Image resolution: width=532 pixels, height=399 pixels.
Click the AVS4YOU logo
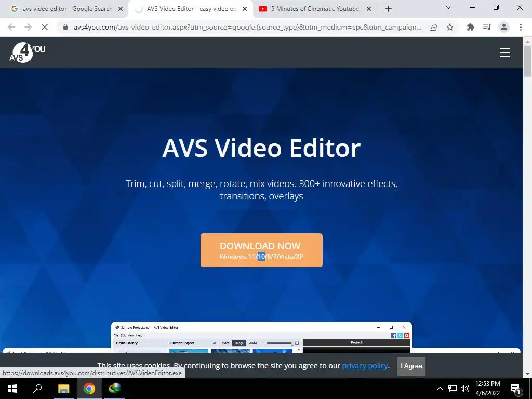coord(27,52)
